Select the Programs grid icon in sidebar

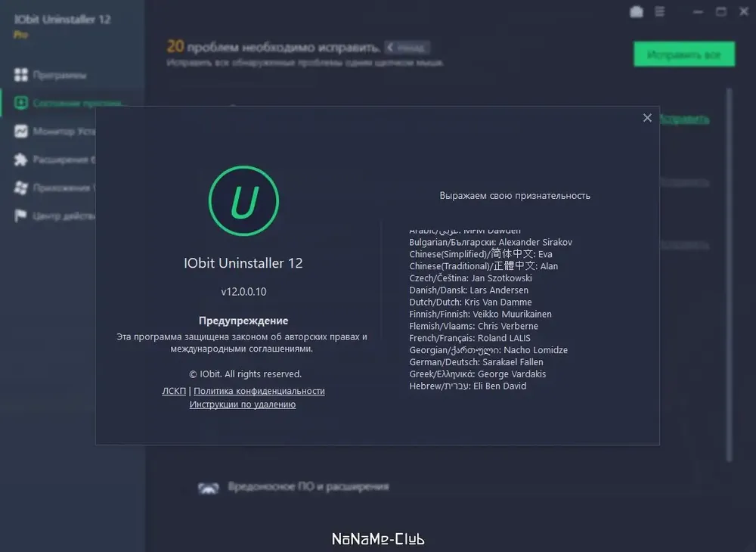20,75
